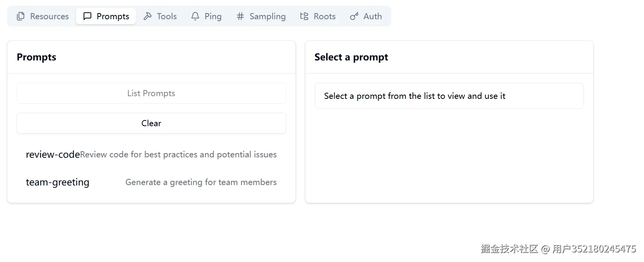Click the review-code prompt description text

coord(178,154)
